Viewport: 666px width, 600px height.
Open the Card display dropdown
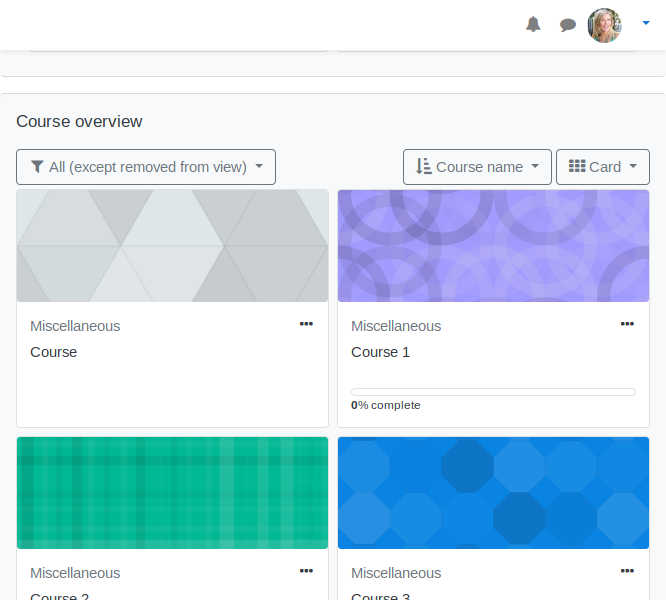[603, 167]
